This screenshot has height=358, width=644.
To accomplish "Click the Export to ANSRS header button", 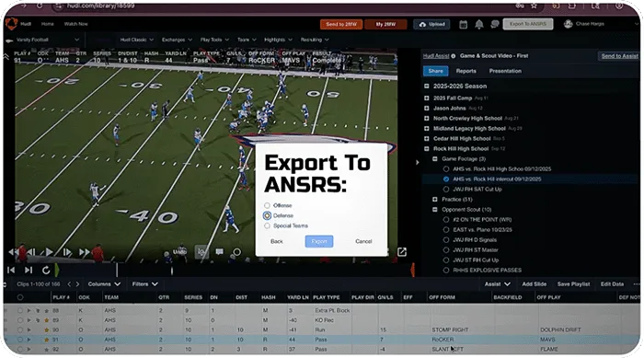I will pos(528,24).
